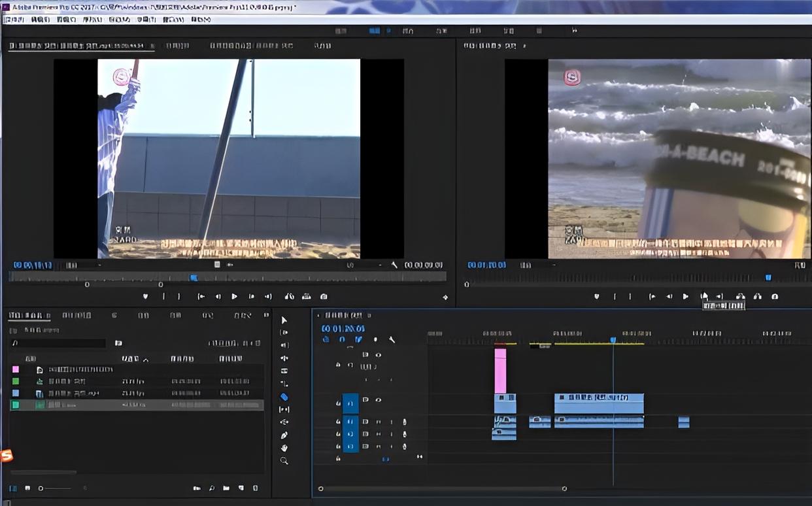The width and height of the screenshot is (812, 506).
Task: Click the Sogou input method icon
Action: pyautogui.click(x=6, y=456)
